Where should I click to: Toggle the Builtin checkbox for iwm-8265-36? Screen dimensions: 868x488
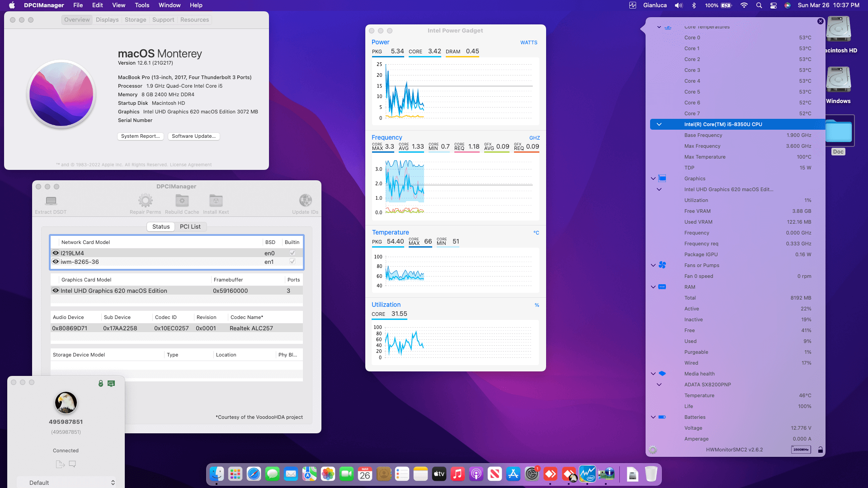pos(292,262)
